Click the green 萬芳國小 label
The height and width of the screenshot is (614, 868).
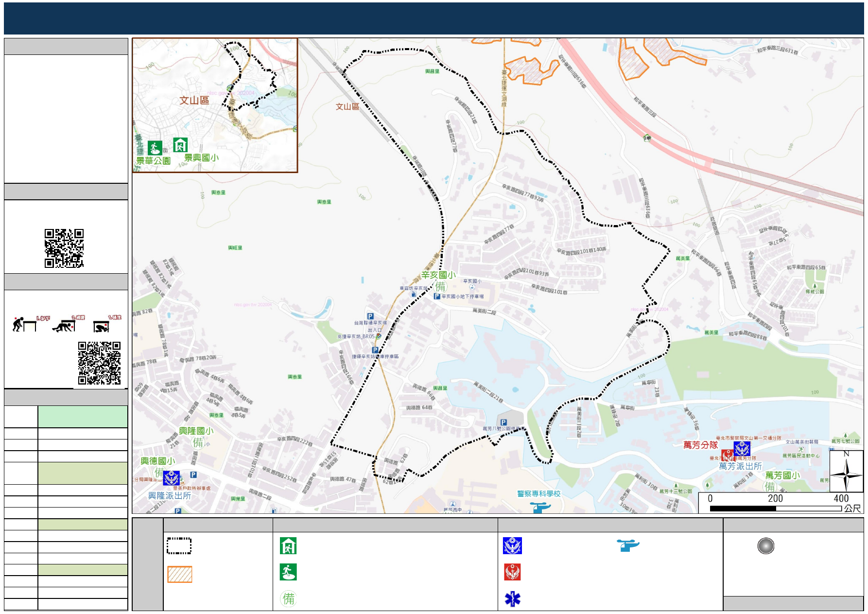tap(782, 475)
